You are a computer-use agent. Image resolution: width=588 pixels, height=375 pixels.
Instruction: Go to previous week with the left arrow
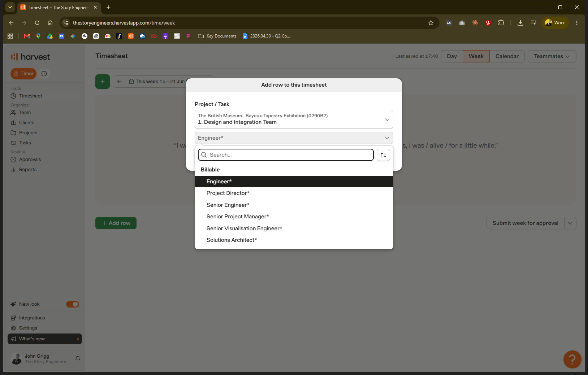(119, 82)
